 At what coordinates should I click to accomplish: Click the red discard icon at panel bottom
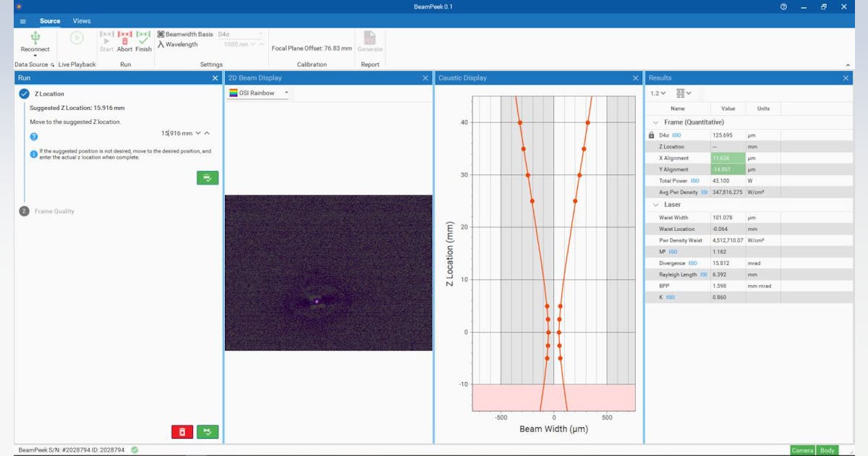pyautogui.click(x=183, y=431)
